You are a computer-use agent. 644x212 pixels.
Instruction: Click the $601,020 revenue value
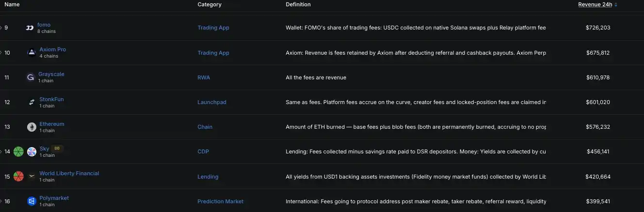598,102
